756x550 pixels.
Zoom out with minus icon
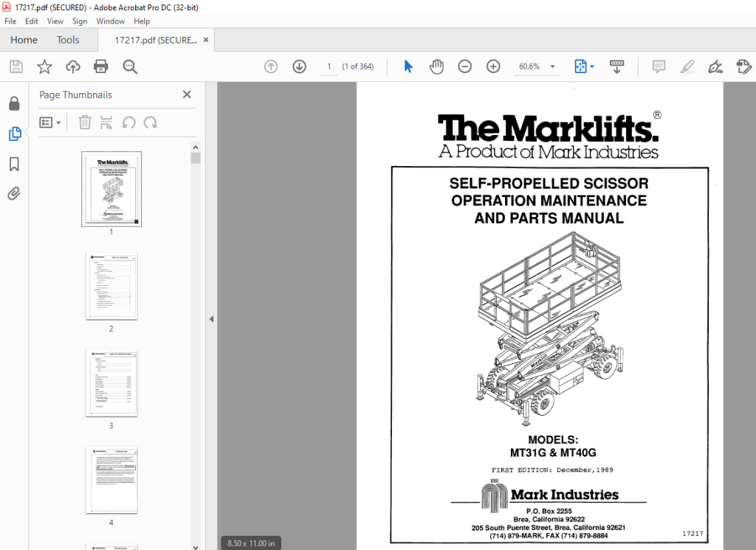(465, 66)
